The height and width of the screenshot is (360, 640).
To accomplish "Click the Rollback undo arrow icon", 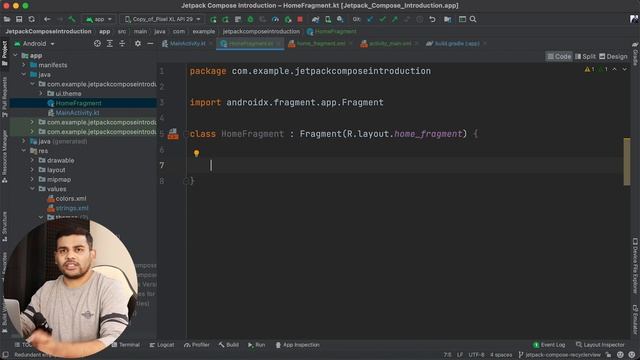I will (432, 19).
